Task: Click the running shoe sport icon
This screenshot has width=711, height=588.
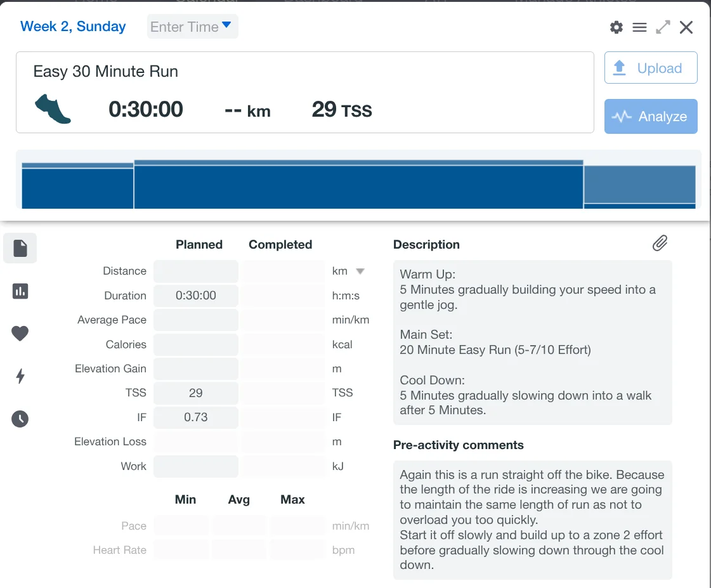Action: pos(53,109)
